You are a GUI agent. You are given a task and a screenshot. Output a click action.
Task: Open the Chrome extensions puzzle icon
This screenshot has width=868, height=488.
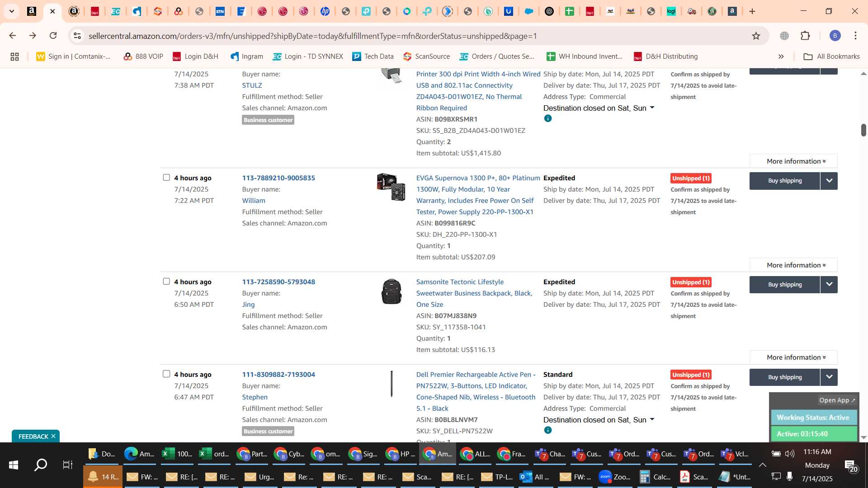(x=805, y=36)
